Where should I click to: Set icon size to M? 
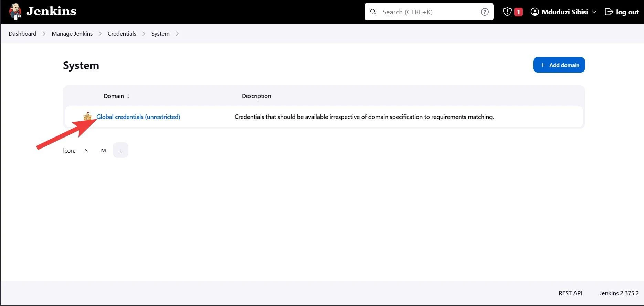pyautogui.click(x=103, y=150)
